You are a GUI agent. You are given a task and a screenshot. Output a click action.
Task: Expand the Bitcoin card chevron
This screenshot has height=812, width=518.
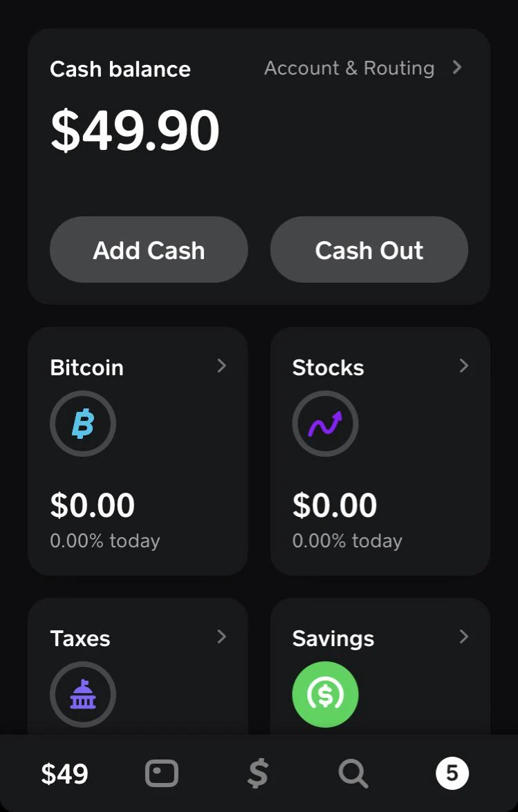(221, 366)
